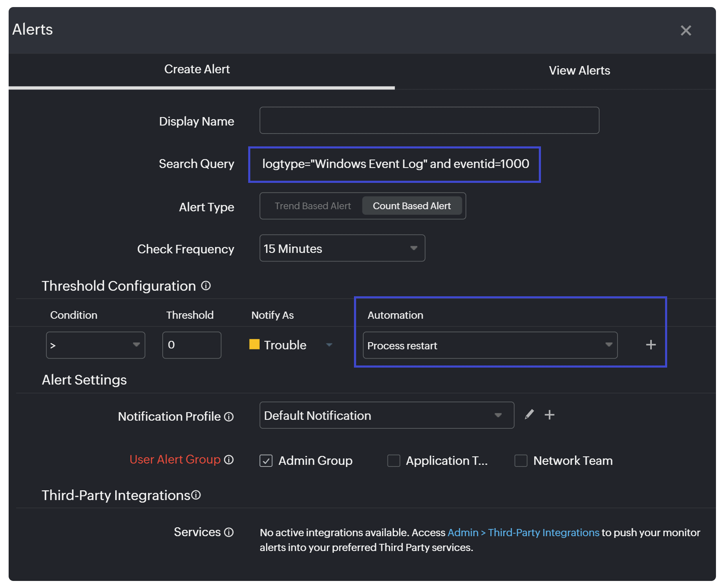Switch to the View Alerts tab
Viewport: 725px width, 588px height.
579,70
